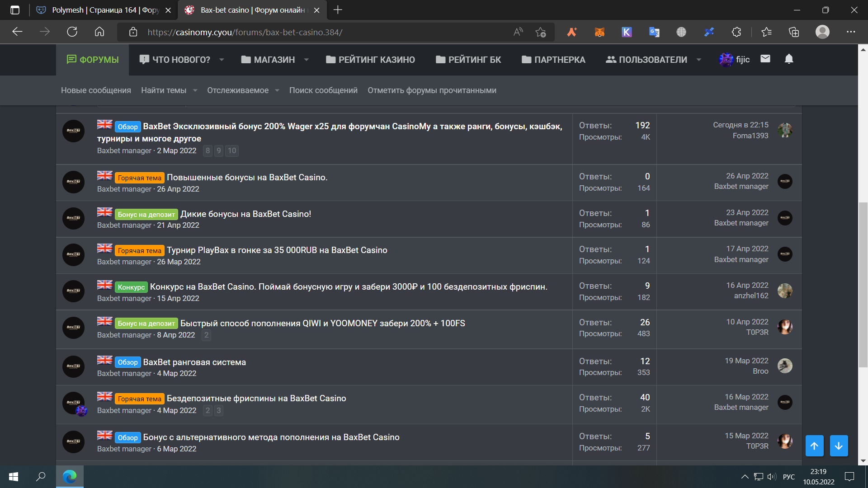
Task: Open forum inbox envelope icon
Action: [765, 59]
